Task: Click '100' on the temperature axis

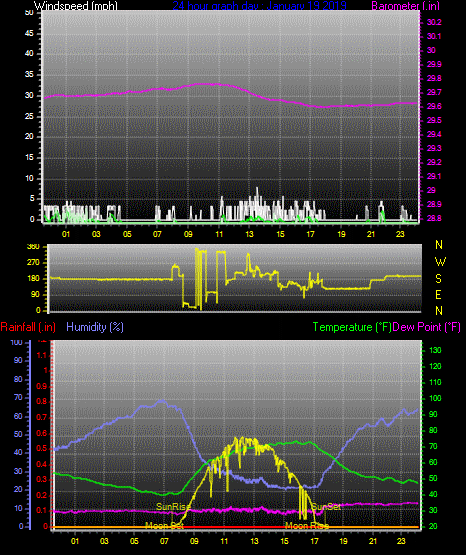Action: click(x=435, y=398)
